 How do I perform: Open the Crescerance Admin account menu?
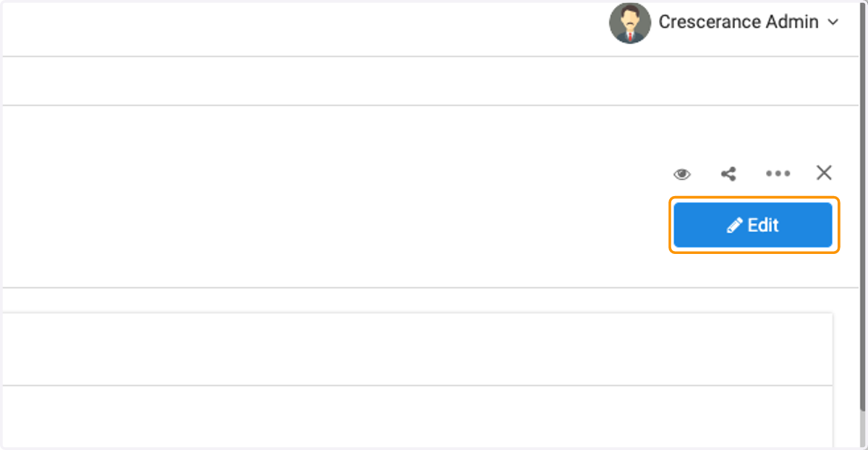(x=724, y=22)
